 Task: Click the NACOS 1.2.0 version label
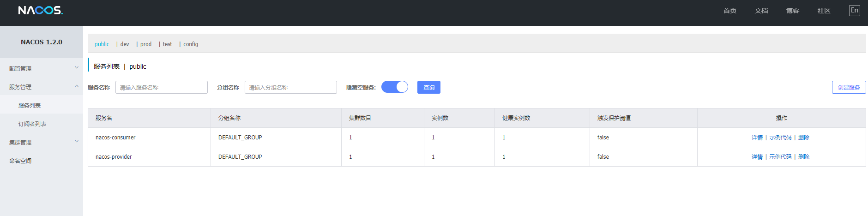[42, 42]
